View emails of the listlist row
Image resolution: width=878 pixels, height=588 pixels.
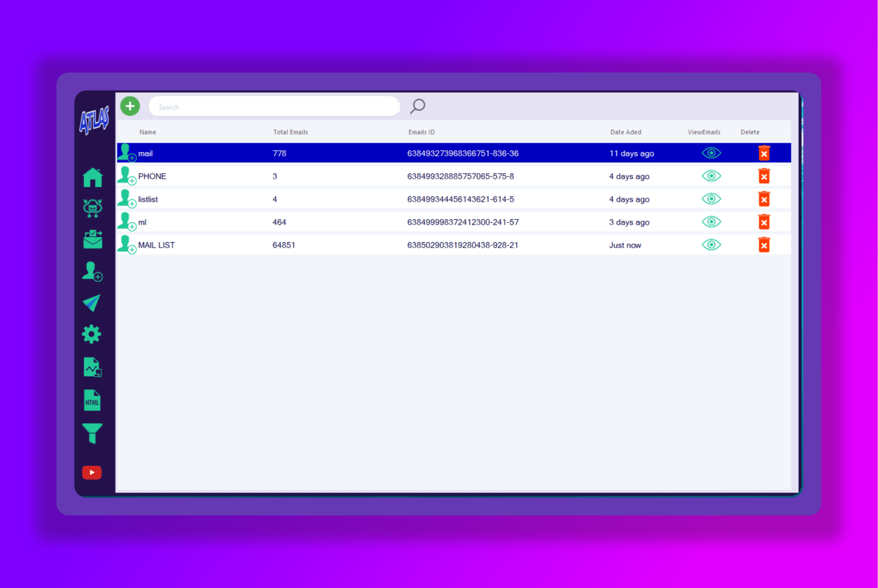coord(711,199)
